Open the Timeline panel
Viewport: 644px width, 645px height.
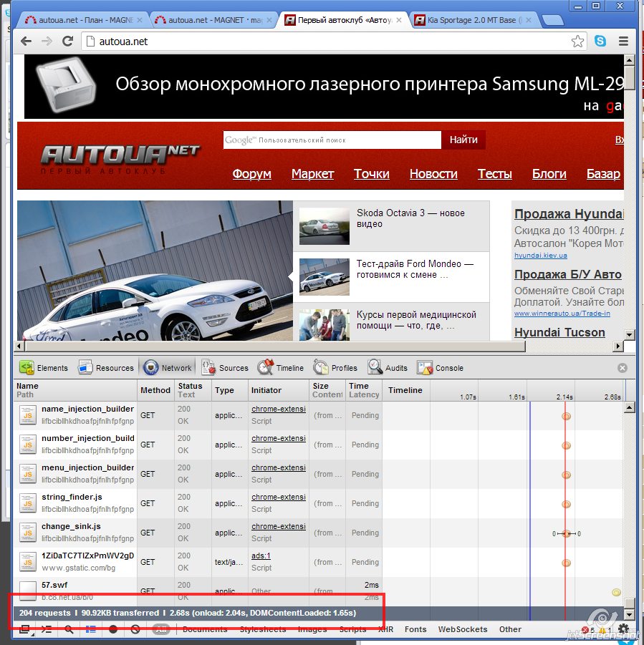tap(281, 368)
